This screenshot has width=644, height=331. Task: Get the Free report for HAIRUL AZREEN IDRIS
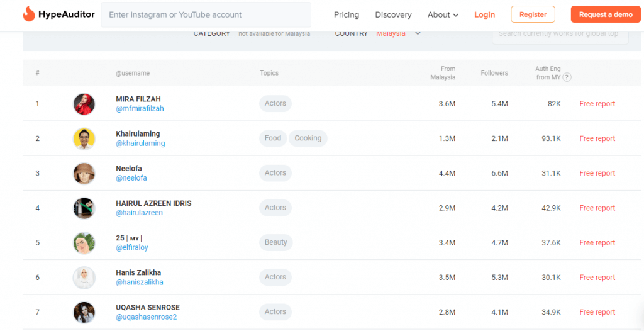coord(597,208)
